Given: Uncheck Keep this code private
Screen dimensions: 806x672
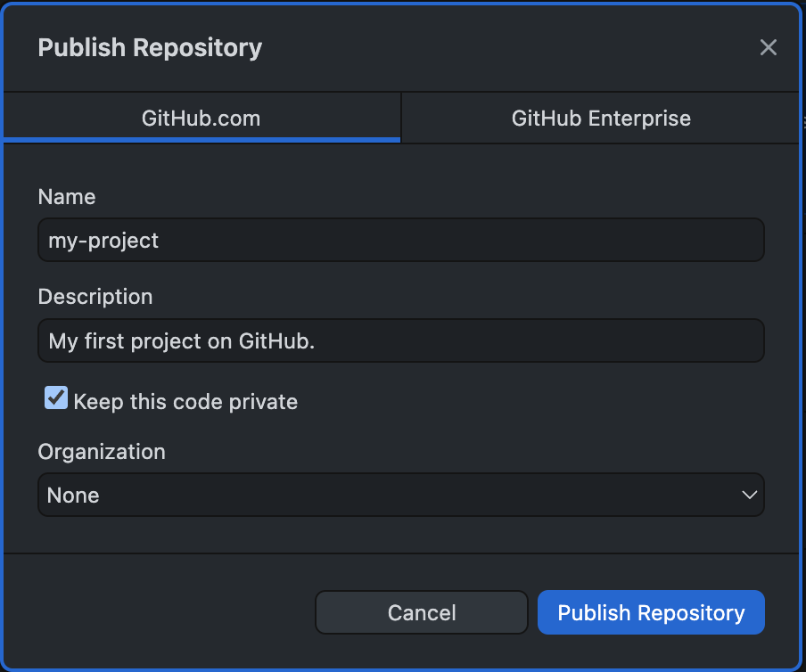Looking at the screenshot, I should pyautogui.click(x=56, y=397).
